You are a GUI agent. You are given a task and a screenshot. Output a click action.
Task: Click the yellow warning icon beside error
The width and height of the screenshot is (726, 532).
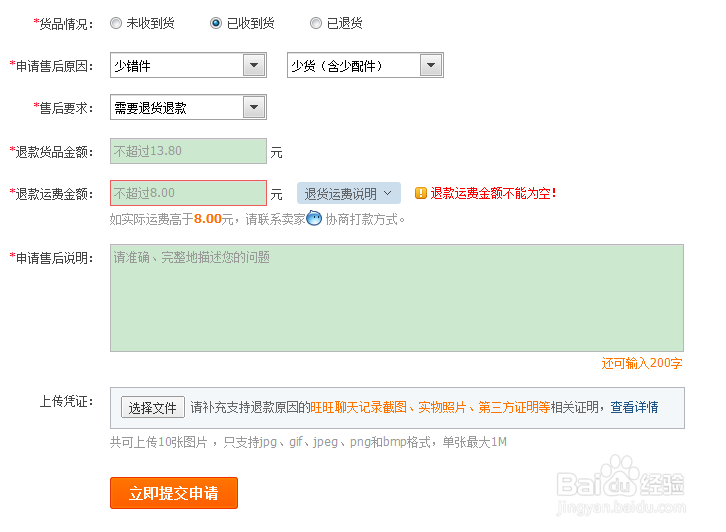tap(420, 193)
